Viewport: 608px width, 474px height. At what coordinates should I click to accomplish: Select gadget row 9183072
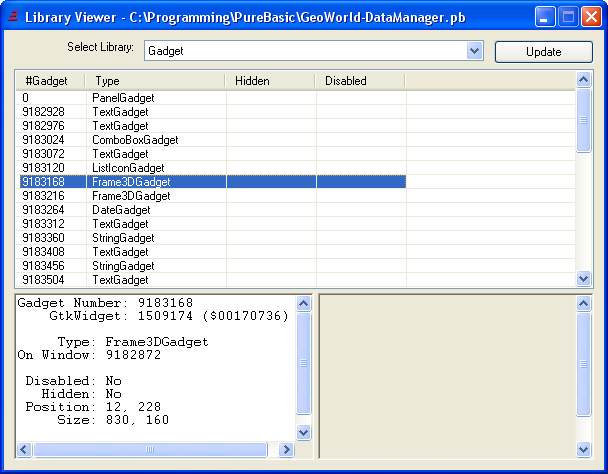point(212,154)
